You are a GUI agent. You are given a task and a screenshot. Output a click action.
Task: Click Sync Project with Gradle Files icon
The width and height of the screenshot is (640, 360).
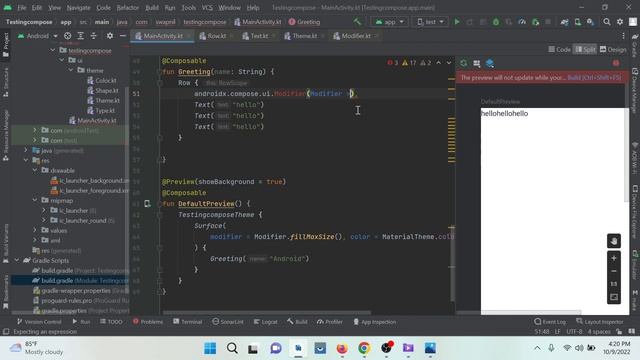coord(564,22)
